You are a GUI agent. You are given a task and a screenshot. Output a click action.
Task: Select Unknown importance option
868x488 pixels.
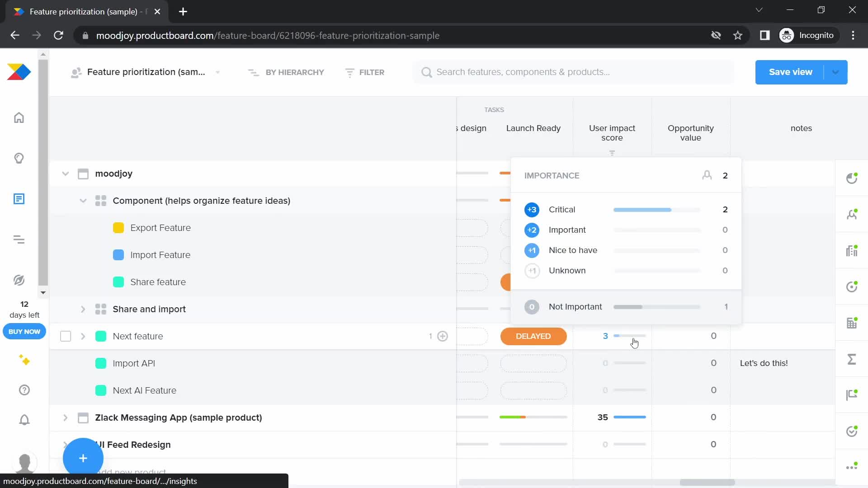626,271
